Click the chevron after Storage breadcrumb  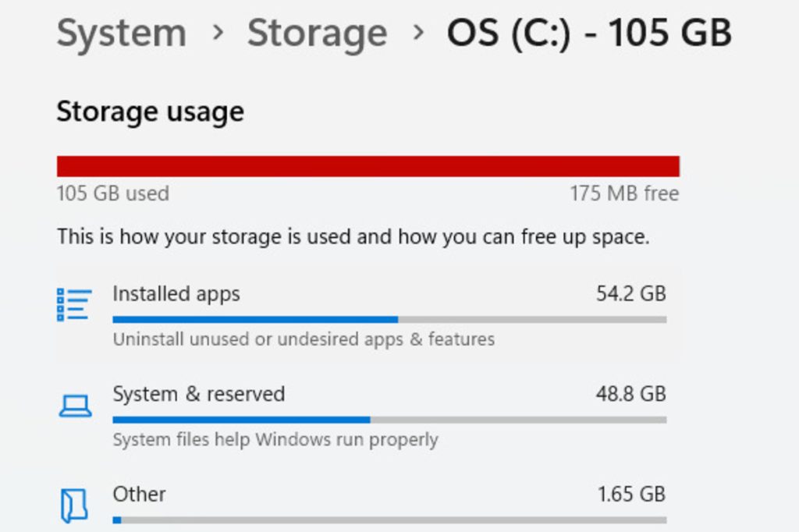point(418,33)
